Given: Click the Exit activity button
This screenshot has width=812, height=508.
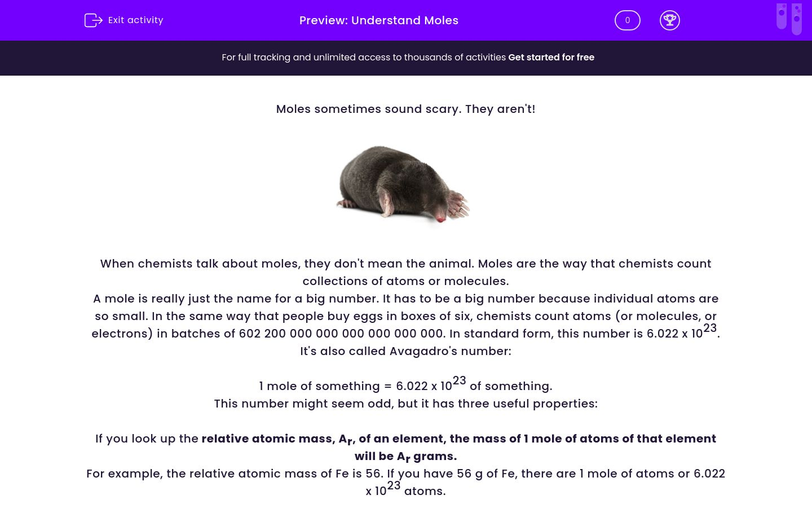Looking at the screenshot, I should [123, 20].
